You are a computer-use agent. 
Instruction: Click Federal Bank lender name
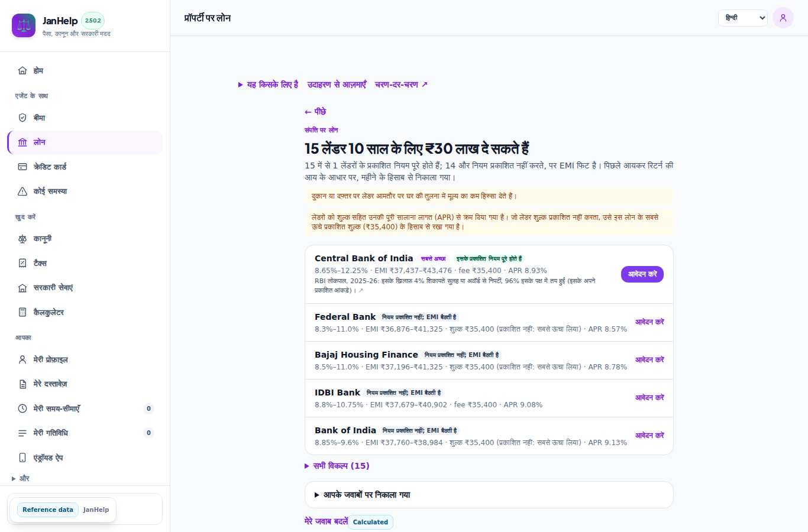coord(345,317)
